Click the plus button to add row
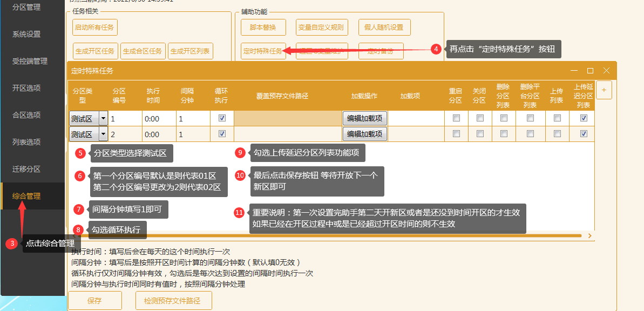The image size is (644, 311). [604, 90]
